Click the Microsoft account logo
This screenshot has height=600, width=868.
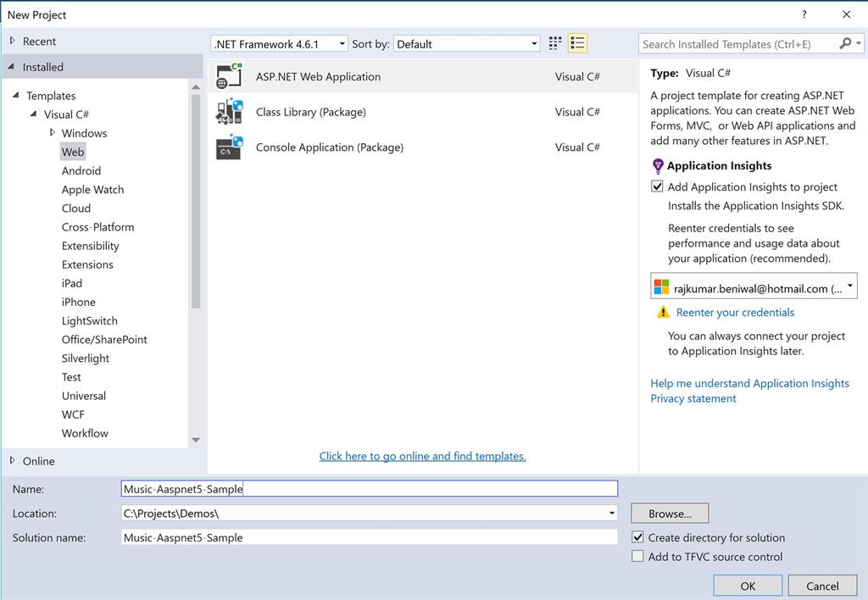(661, 287)
